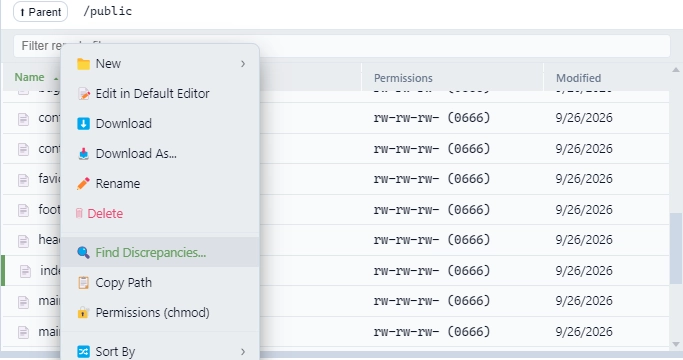
Task: Expand the Sort By submenu arrow
Action: tap(243, 351)
